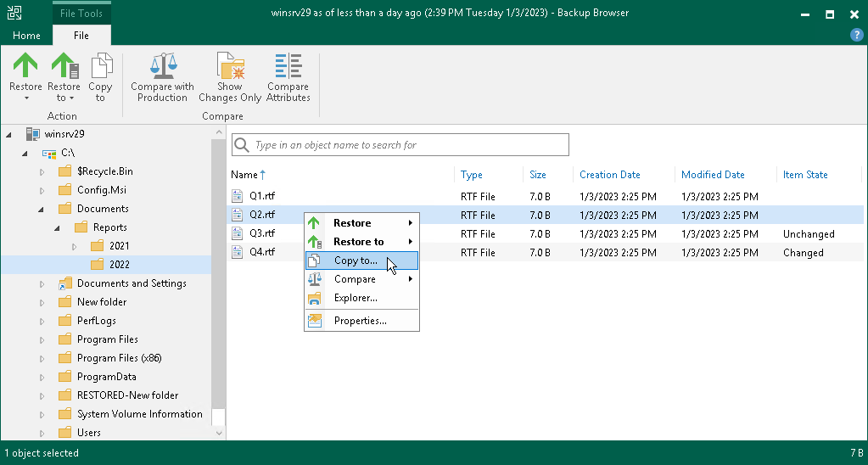Sort by Creation Date column header

pyautogui.click(x=610, y=175)
